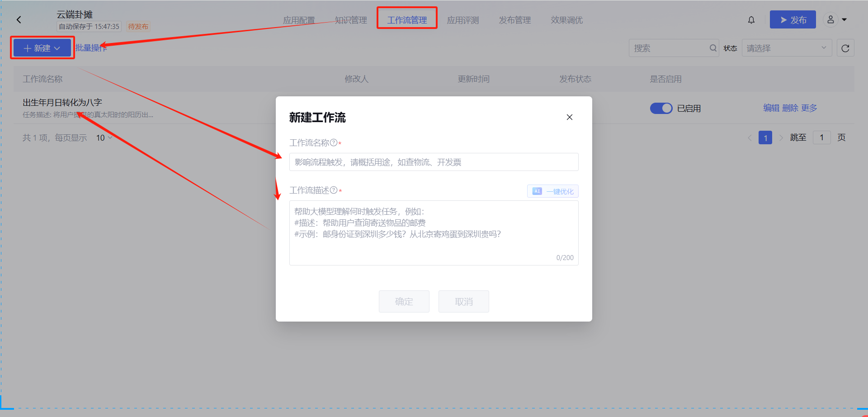Click 编辑 link for the workflow row
The width and height of the screenshot is (868, 417).
tap(771, 108)
